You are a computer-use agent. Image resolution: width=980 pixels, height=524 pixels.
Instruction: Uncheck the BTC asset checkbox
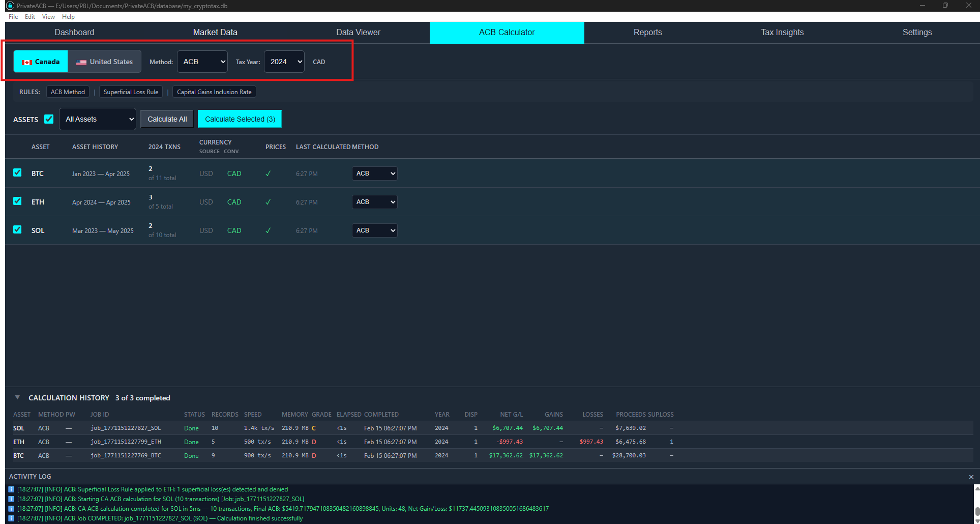[17, 172]
